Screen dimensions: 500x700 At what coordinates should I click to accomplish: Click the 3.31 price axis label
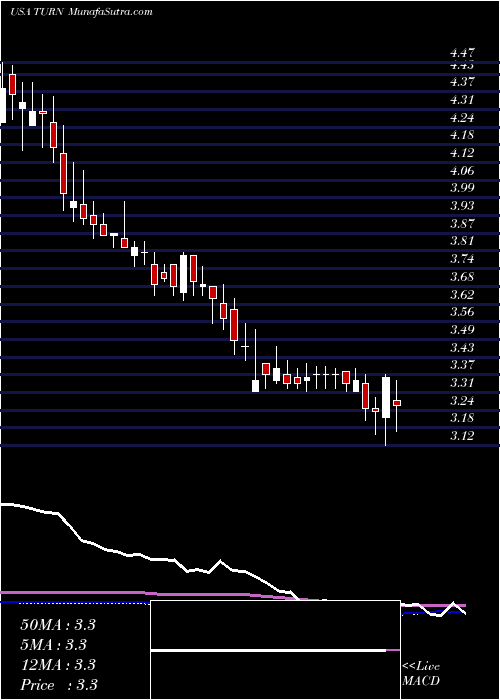[x=462, y=383]
